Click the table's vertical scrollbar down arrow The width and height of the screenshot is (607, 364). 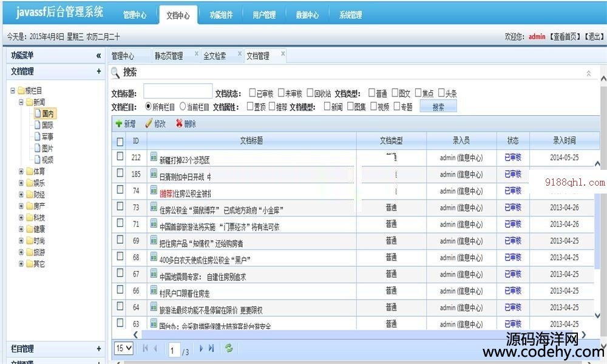click(x=597, y=315)
